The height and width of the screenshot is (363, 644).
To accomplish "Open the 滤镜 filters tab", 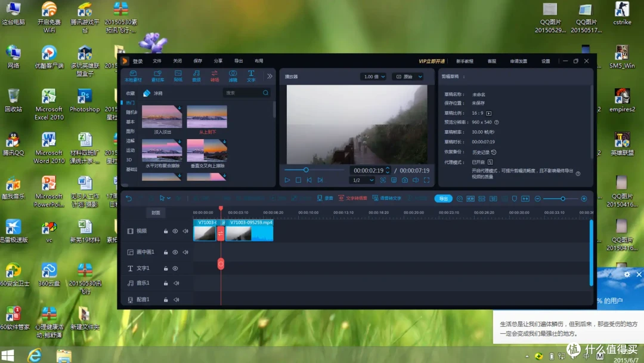I will [x=233, y=76].
